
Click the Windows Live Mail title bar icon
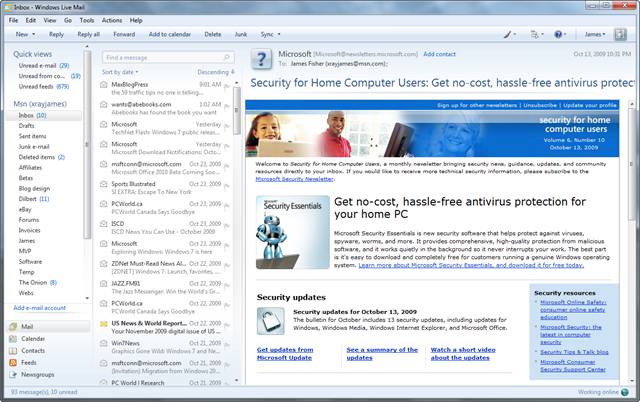click(8, 7)
